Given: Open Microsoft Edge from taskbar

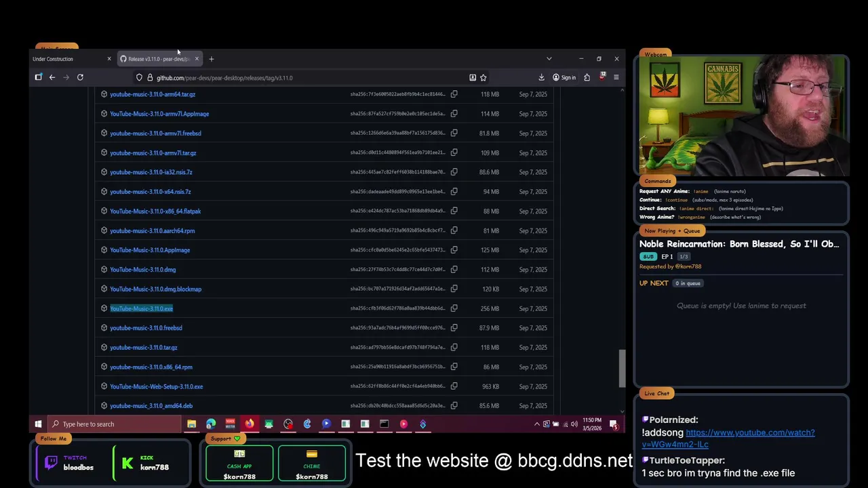Looking at the screenshot, I should (211, 424).
